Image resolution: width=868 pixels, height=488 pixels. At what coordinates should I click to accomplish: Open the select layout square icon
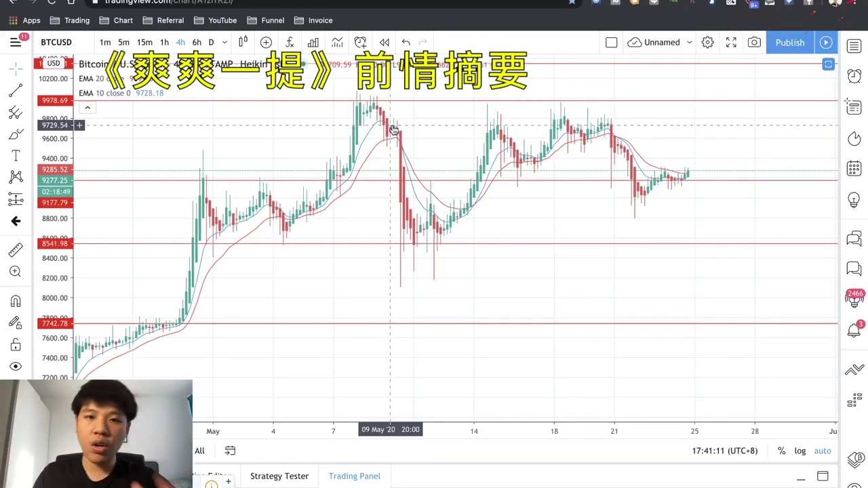611,43
